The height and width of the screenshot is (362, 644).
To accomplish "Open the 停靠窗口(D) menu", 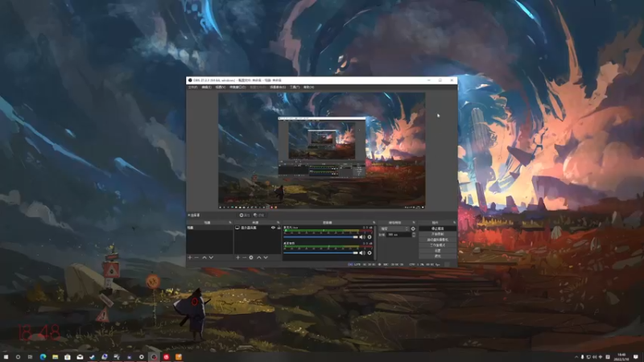I will click(237, 87).
